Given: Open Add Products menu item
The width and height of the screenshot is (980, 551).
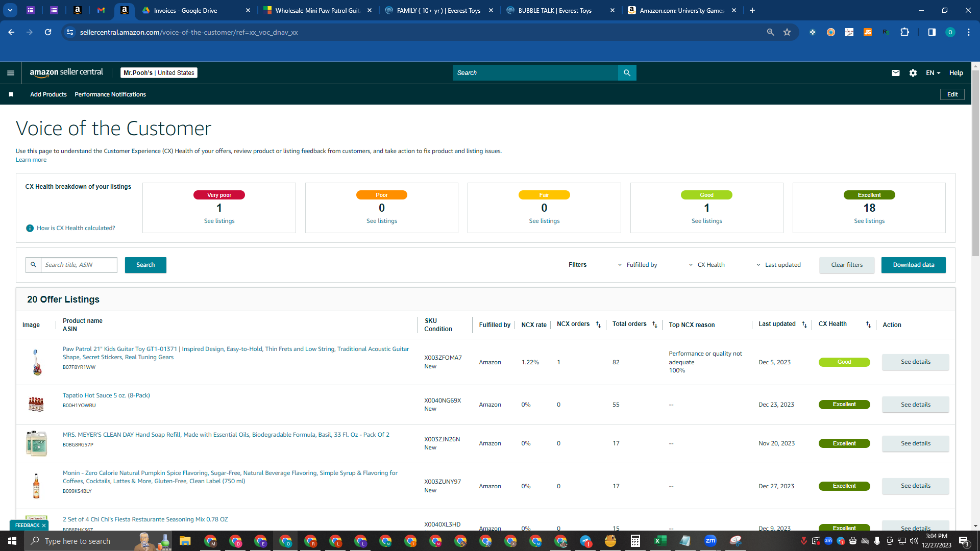Looking at the screenshot, I should tap(48, 94).
